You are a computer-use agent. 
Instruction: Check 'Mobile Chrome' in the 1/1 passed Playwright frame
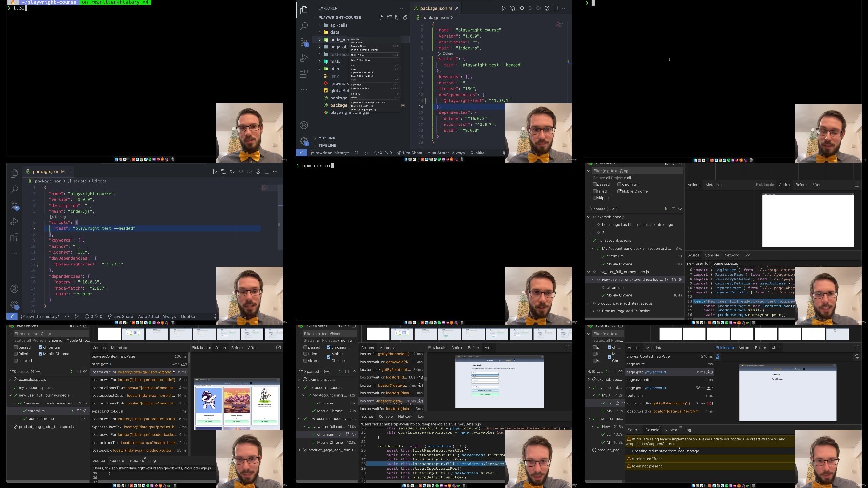(x=619, y=191)
